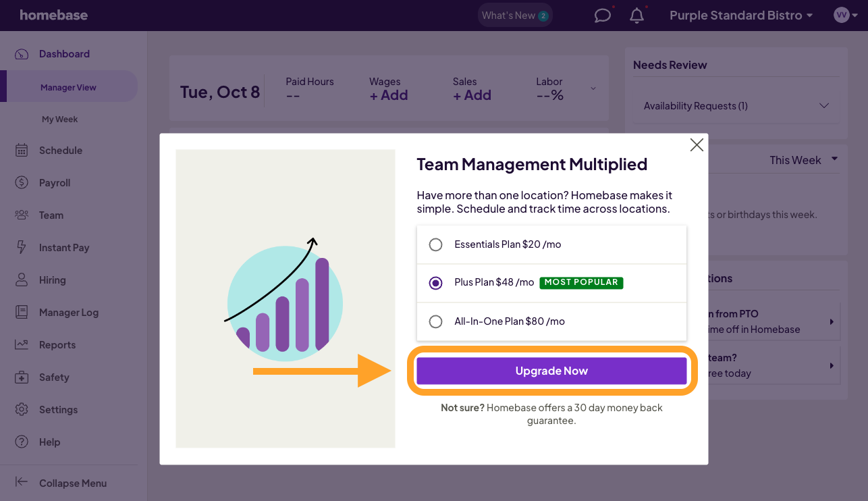
Task: Click the Help question mark icon
Action: tap(22, 442)
